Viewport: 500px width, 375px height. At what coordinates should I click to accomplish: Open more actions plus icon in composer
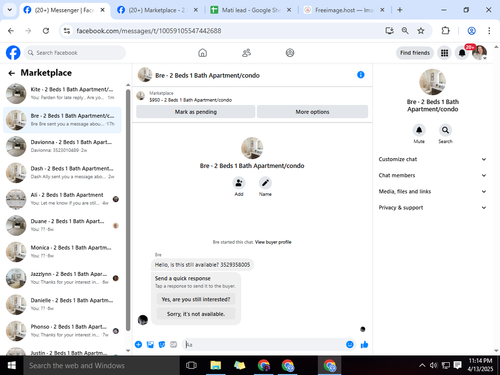click(x=138, y=344)
